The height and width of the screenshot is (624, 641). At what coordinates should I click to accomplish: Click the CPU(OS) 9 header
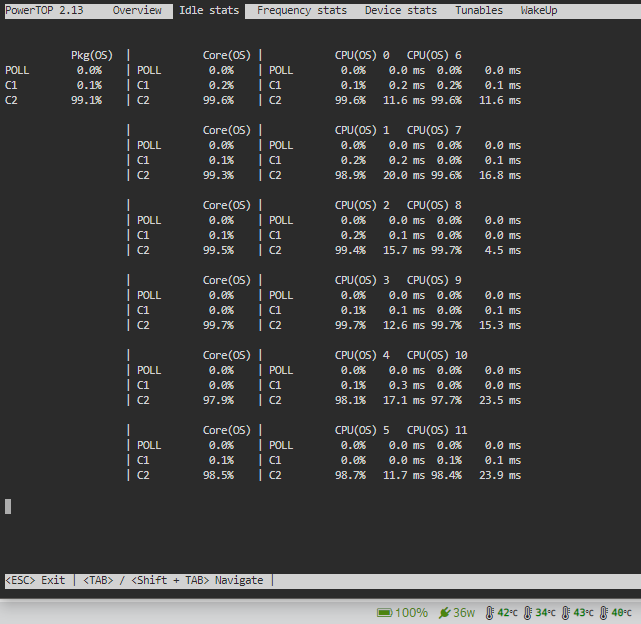click(434, 280)
